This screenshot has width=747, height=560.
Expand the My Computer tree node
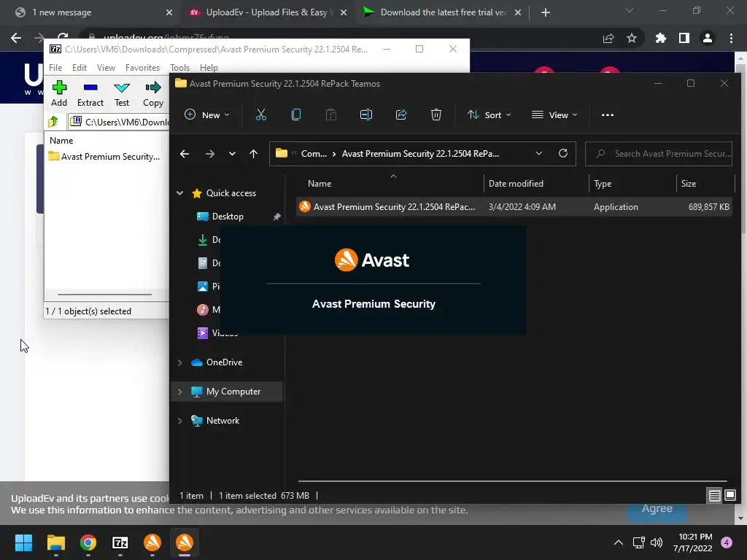click(180, 392)
